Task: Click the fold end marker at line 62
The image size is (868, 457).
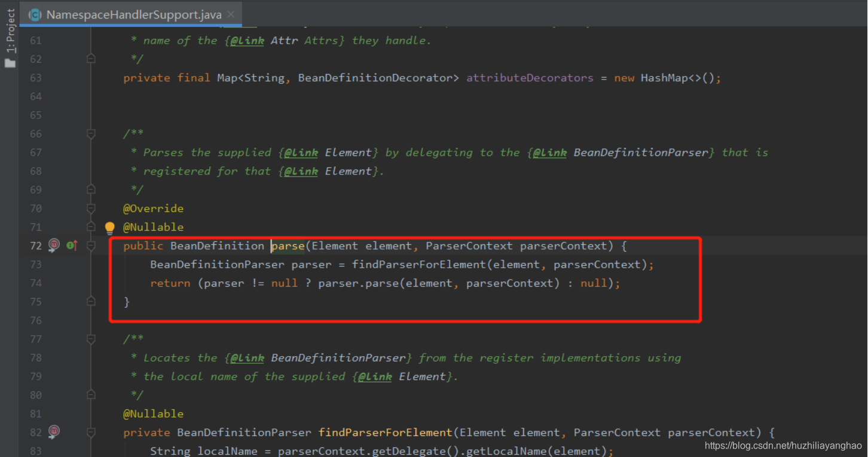Action: click(x=91, y=59)
